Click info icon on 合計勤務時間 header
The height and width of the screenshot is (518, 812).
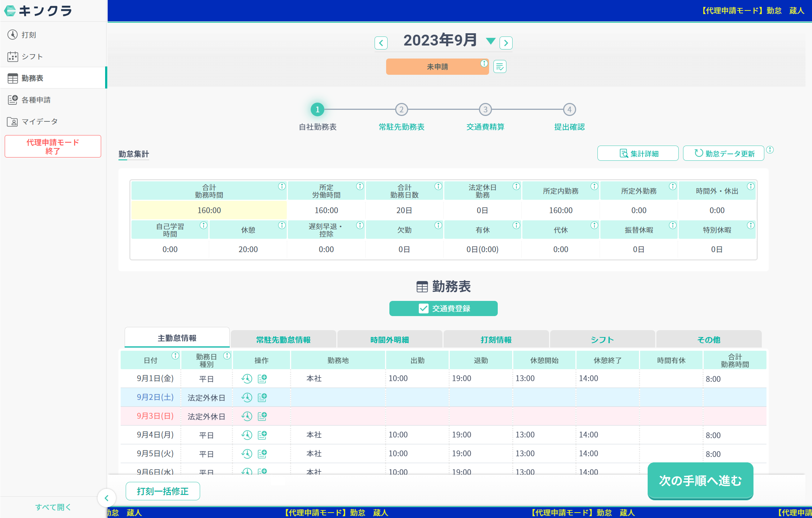tap(282, 186)
